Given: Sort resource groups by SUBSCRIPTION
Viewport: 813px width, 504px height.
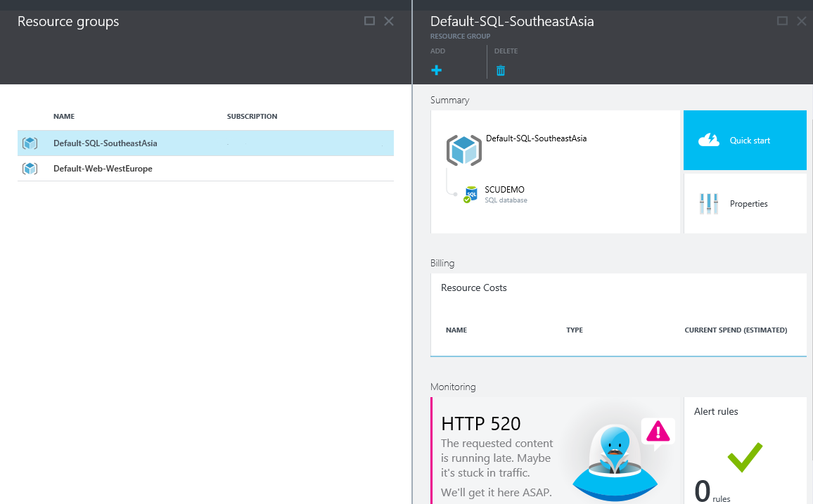Looking at the screenshot, I should click(x=252, y=116).
